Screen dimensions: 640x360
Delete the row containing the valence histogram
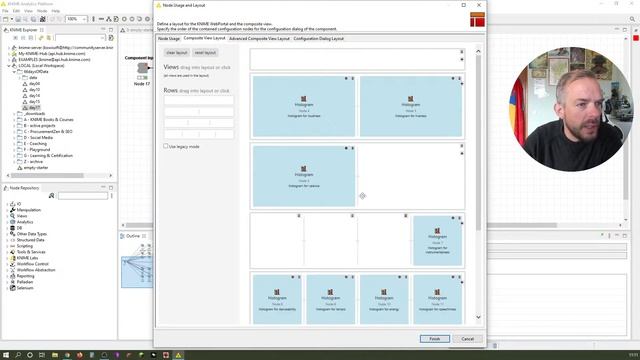pyautogui.click(x=462, y=146)
